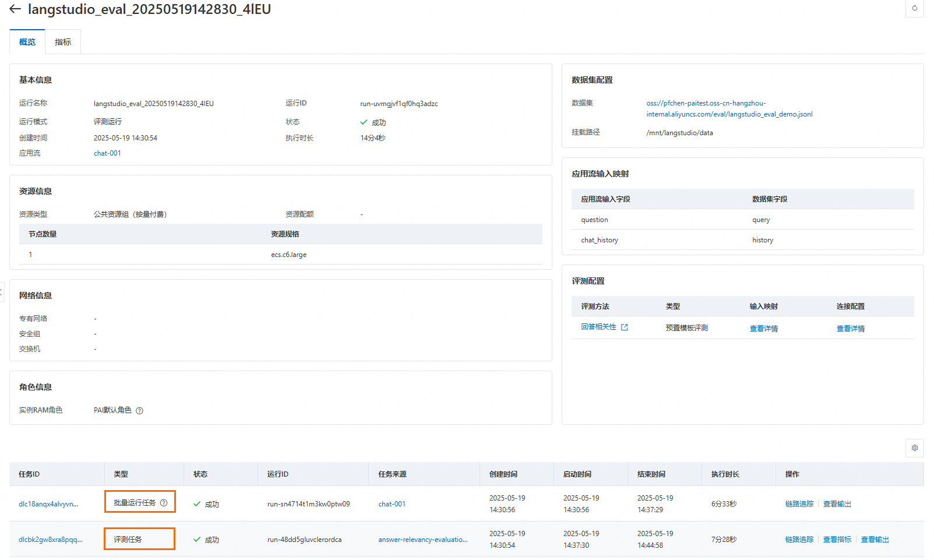Click run name value langstudio_eval_20250519142830_4IEU in 基本信息
Image resolution: width=934 pixels, height=560 pixels.
pyautogui.click(x=154, y=104)
